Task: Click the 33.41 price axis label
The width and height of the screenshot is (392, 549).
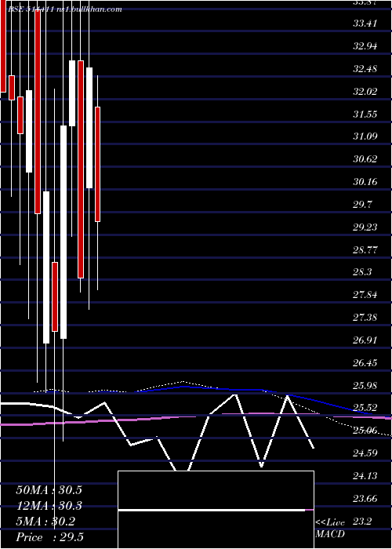Action: pyautogui.click(x=365, y=24)
